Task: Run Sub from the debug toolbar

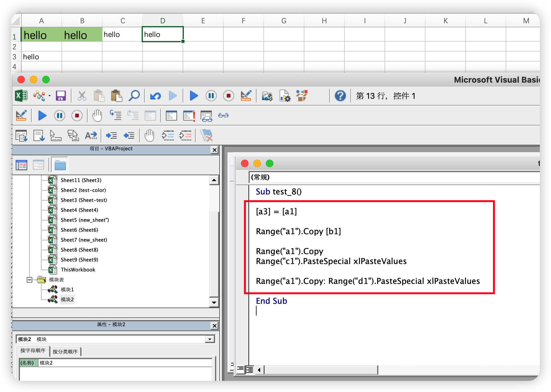Action: click(x=42, y=116)
